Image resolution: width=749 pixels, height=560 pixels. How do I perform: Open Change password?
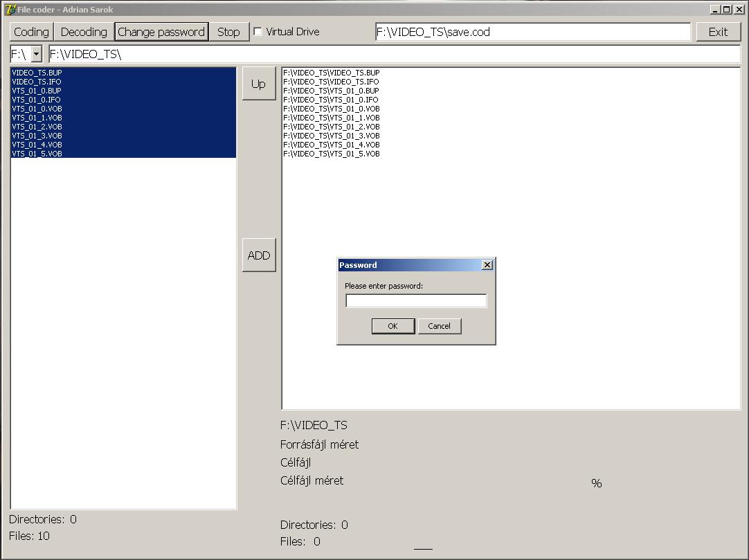(161, 32)
